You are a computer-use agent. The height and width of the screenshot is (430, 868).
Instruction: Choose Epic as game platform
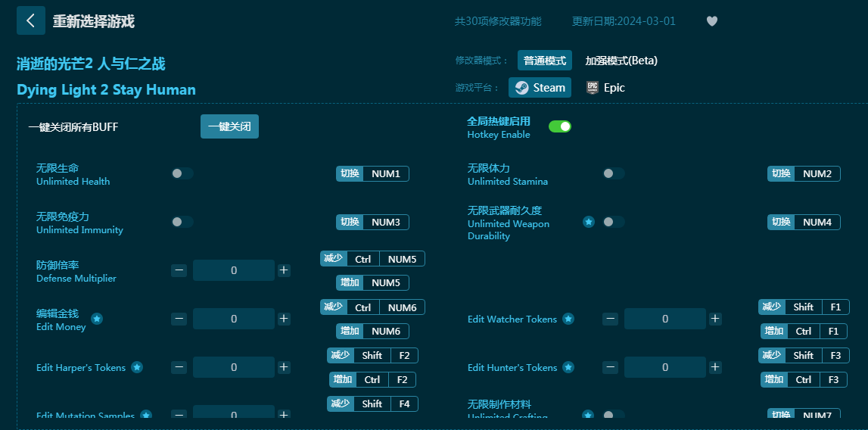click(605, 88)
